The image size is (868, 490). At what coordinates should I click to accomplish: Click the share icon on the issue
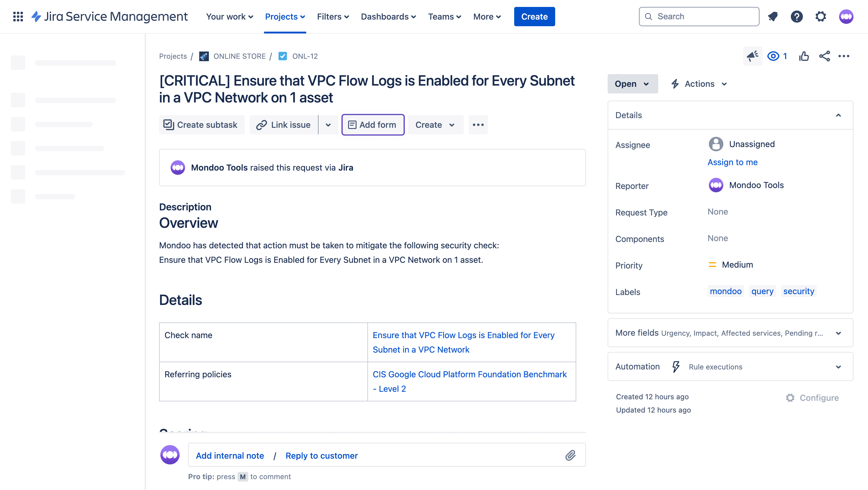coord(824,56)
